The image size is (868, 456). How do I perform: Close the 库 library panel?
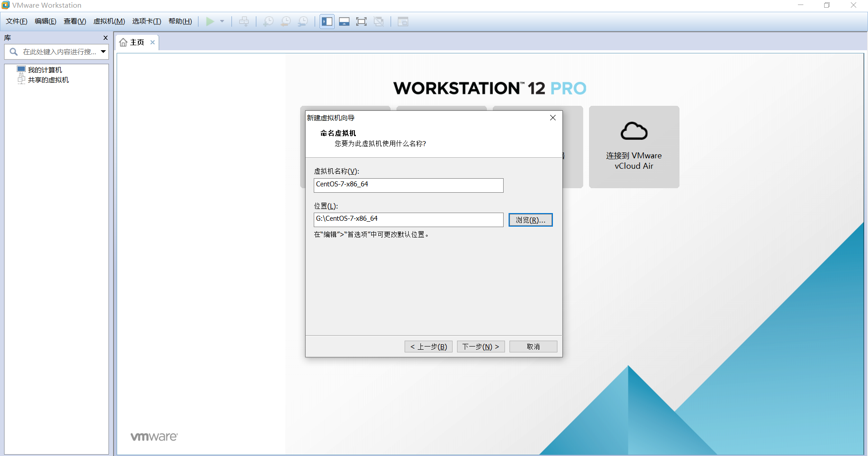coord(105,38)
